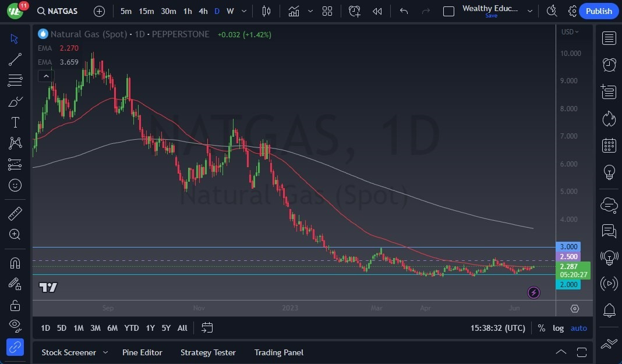Viewport: 622px width, 364px height.
Task: Open the forecasting and position tools
Action: point(15,164)
